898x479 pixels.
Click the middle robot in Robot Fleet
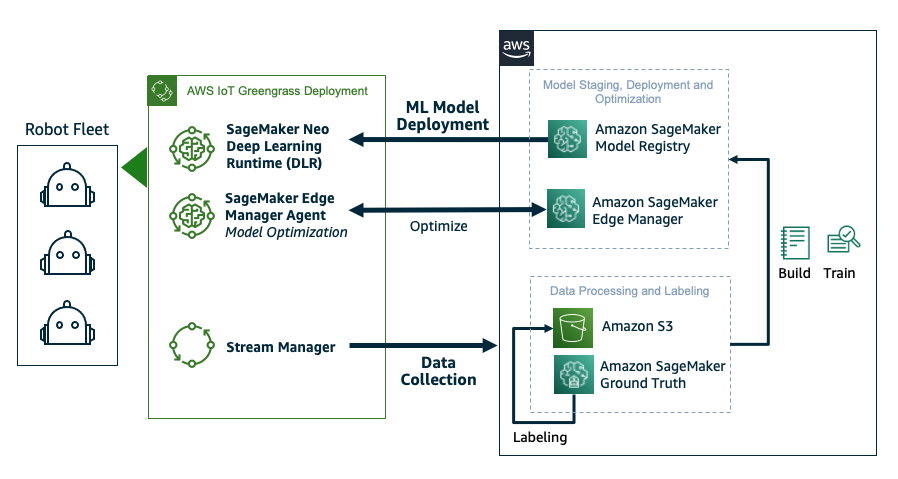click(x=68, y=253)
